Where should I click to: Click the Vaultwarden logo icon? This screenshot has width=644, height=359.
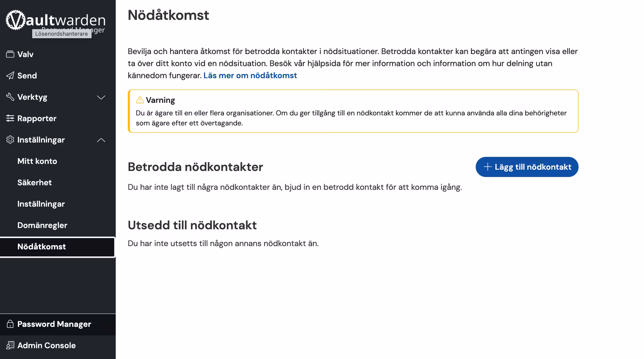[15, 20]
